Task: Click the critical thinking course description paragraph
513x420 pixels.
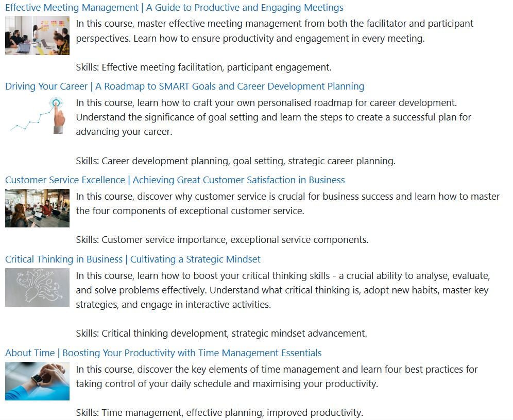Action: [283, 290]
